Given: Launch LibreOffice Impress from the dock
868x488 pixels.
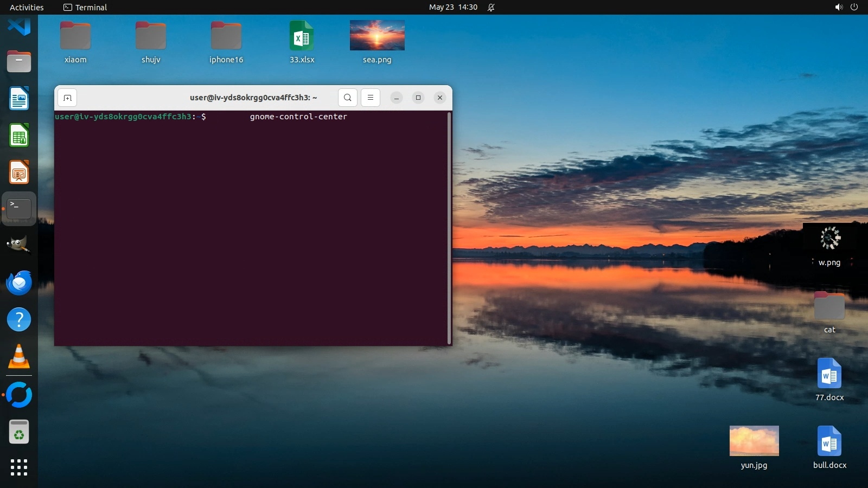Looking at the screenshot, I should [x=19, y=172].
